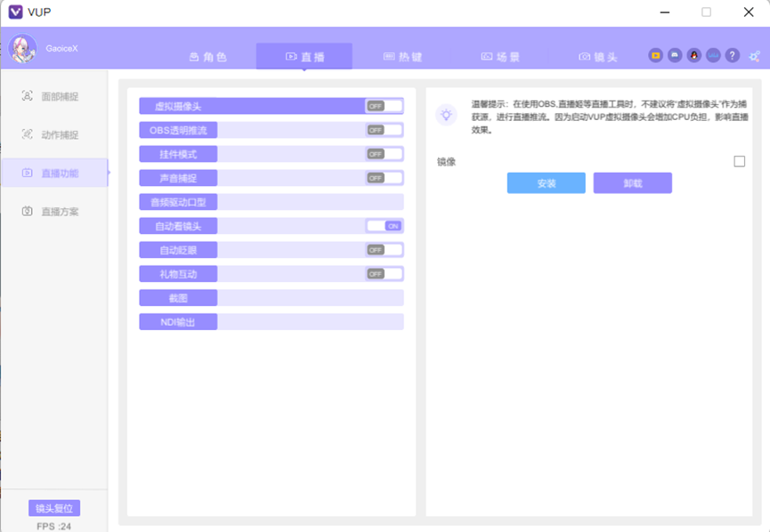Enable the 虚拟摄像头 toggle

tap(384, 106)
